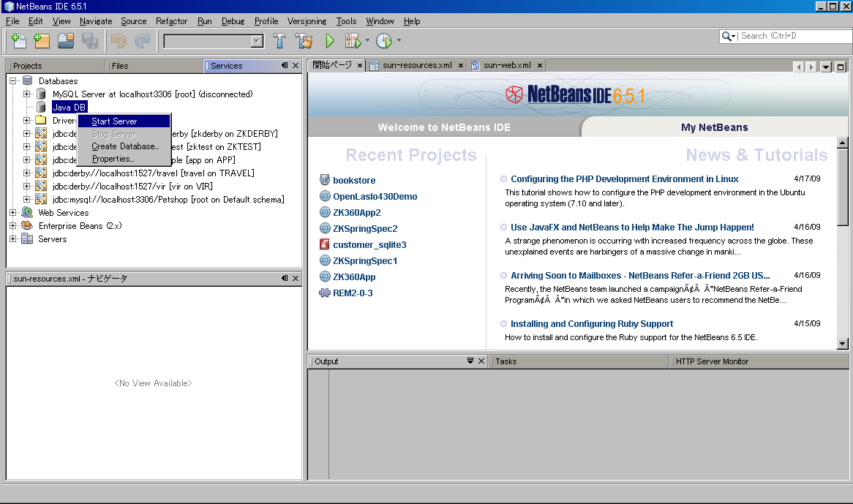Open the Refactor menu

(171, 21)
